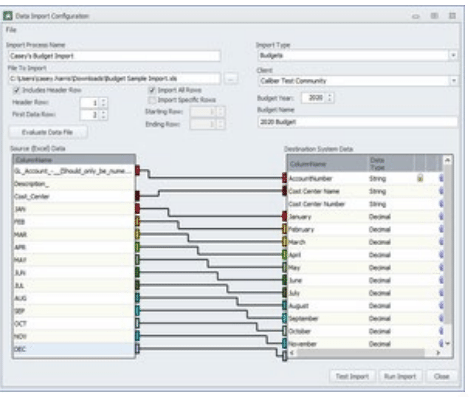Click the March destination connector handle
469x397 pixels.
click(284, 242)
